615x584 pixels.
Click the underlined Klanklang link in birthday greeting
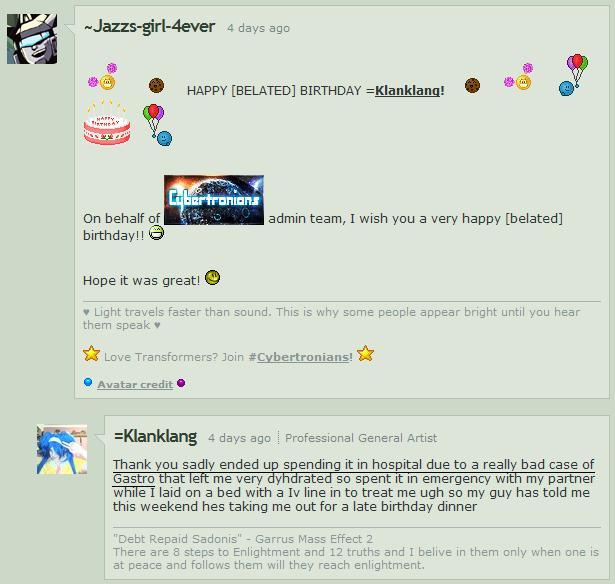click(x=408, y=91)
